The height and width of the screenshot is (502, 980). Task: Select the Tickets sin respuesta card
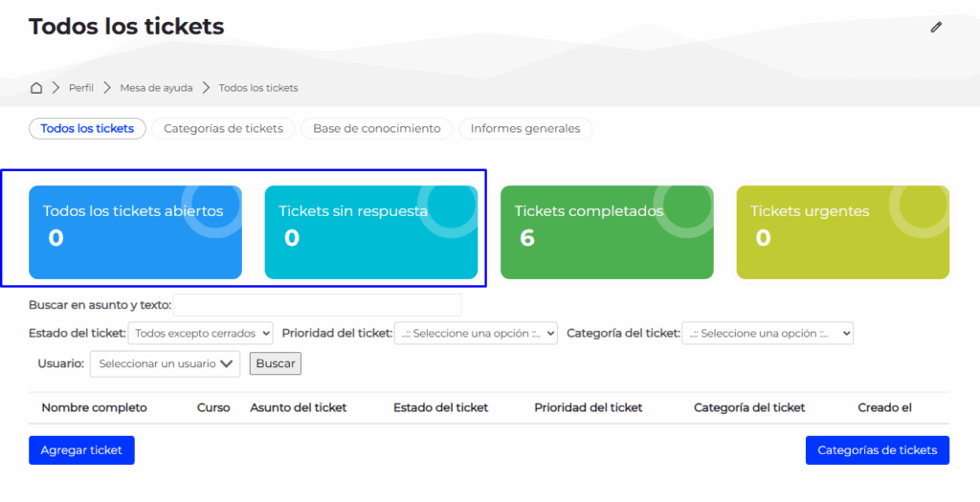370,232
